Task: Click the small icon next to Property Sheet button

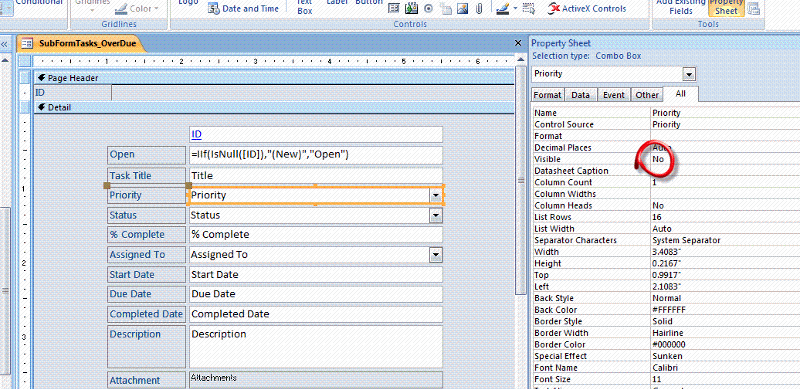Action: [753, 9]
